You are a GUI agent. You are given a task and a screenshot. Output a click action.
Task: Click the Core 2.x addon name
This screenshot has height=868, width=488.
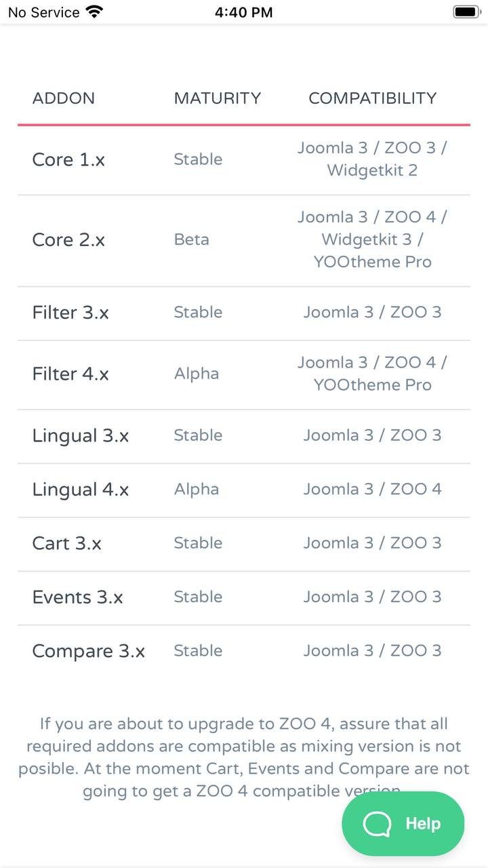(x=68, y=240)
